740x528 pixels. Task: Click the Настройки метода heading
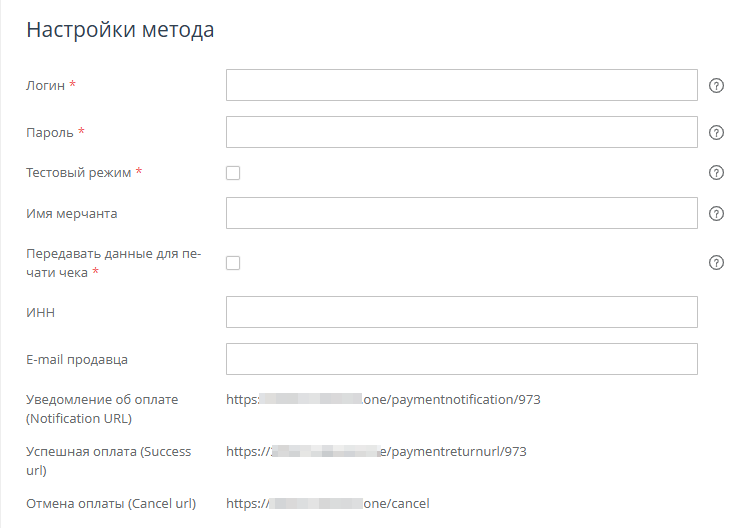(x=120, y=30)
